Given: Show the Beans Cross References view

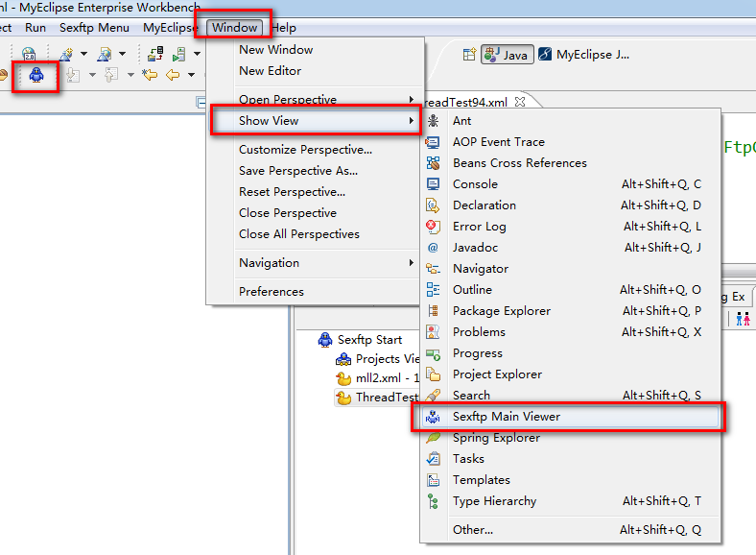Looking at the screenshot, I should tap(571, 163).
